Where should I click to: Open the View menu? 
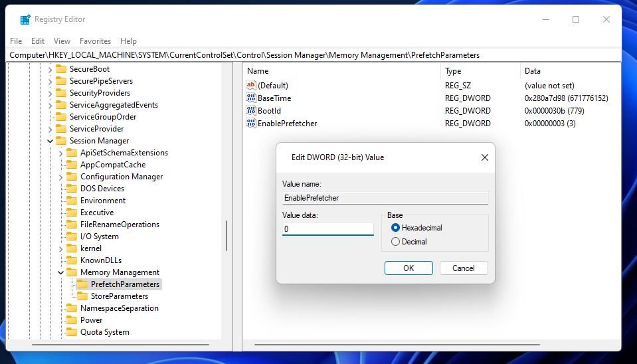(62, 41)
